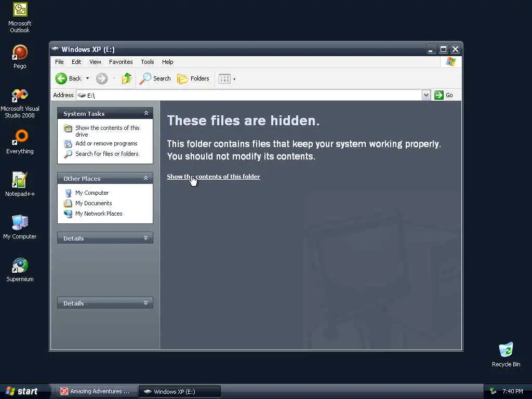The width and height of the screenshot is (532, 399).
Task: Open the Help menu
Action: 168,62
